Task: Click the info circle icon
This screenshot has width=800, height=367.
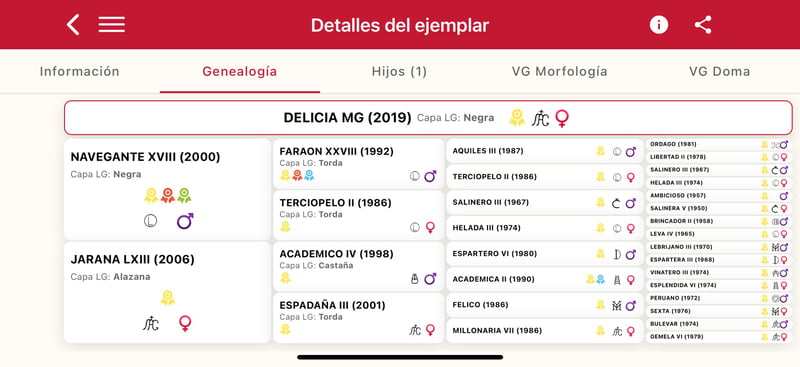Action: (659, 25)
